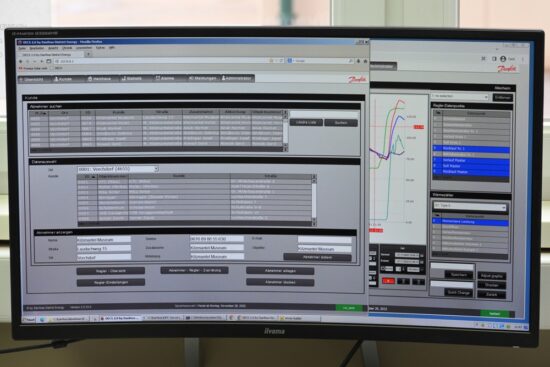The height and width of the screenshot is (367, 550).
Task: Click the Abnehmer suchen table scrollbar
Action: 285,130
